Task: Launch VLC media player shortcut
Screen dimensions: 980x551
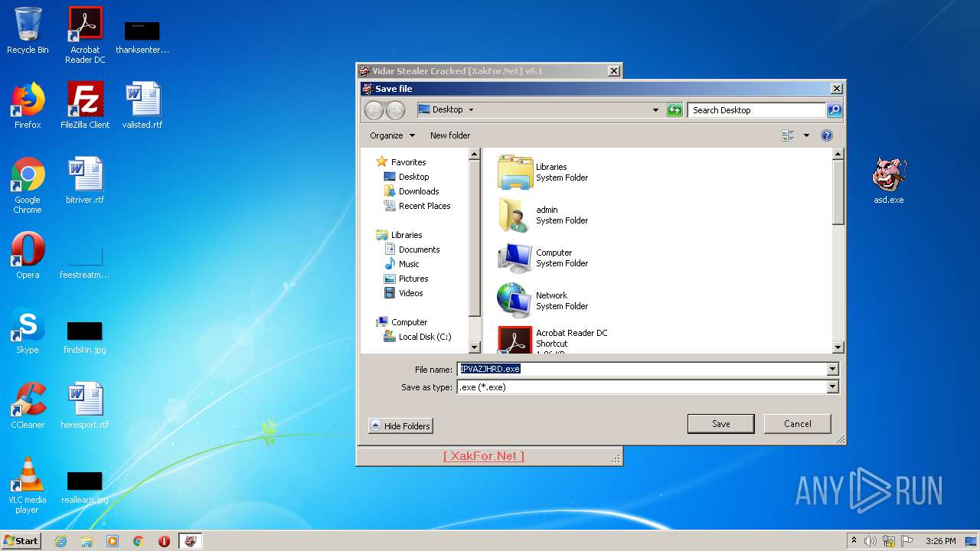Action: point(28,485)
